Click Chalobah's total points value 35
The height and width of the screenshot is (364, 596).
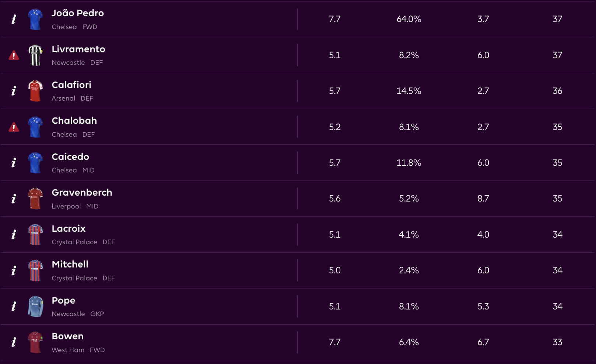(x=557, y=127)
